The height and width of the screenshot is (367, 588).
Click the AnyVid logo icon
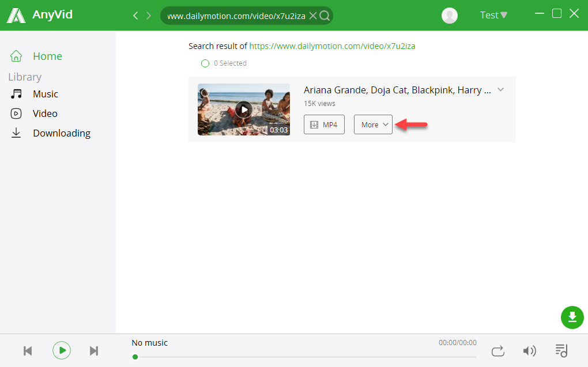(16, 16)
